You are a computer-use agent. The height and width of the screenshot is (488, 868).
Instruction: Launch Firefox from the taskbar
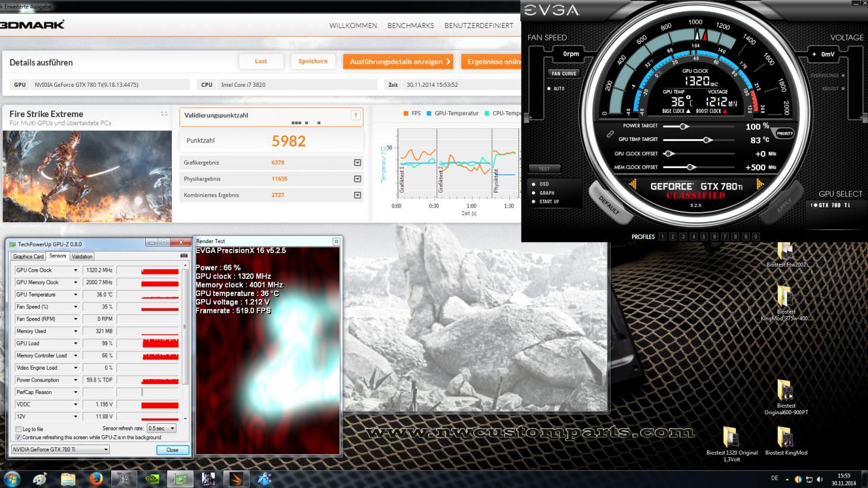(x=96, y=478)
